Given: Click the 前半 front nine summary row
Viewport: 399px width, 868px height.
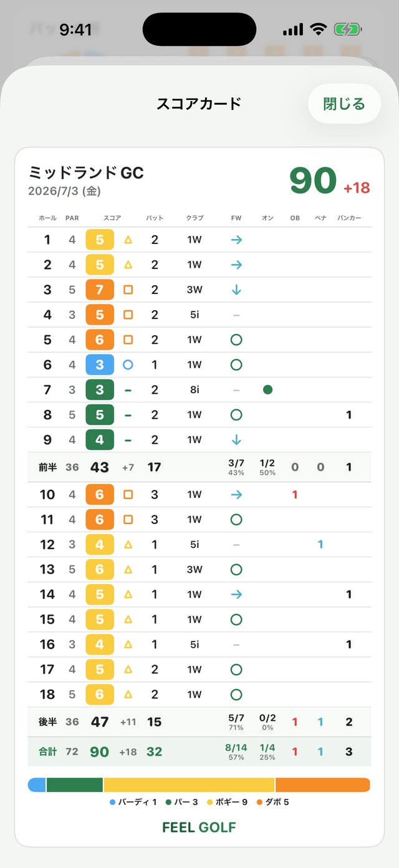Looking at the screenshot, I should (199, 467).
